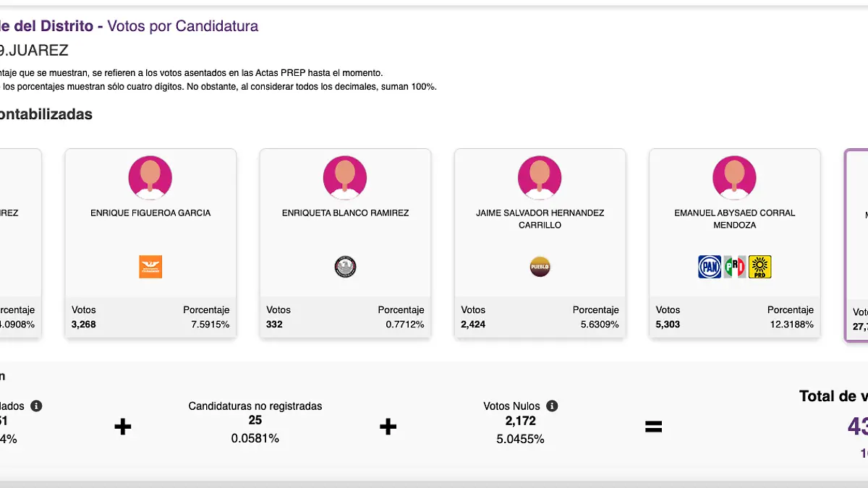Click Enrique Figueroa Garcia's avatar
Screen dimensions: 868x488
click(150, 177)
